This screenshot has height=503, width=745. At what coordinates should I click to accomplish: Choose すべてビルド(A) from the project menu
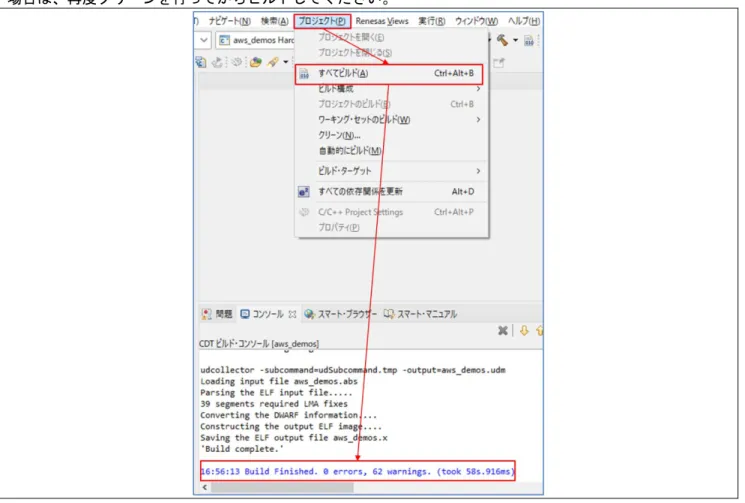389,74
